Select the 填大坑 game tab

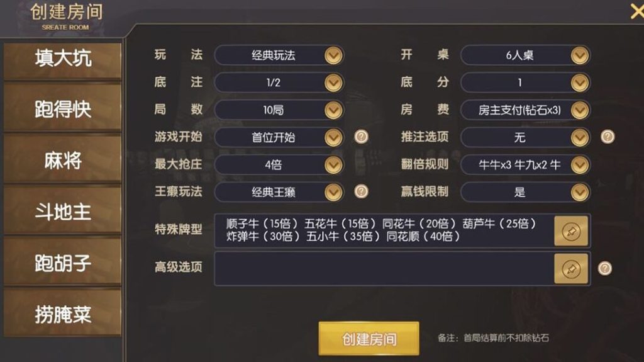tap(62, 59)
